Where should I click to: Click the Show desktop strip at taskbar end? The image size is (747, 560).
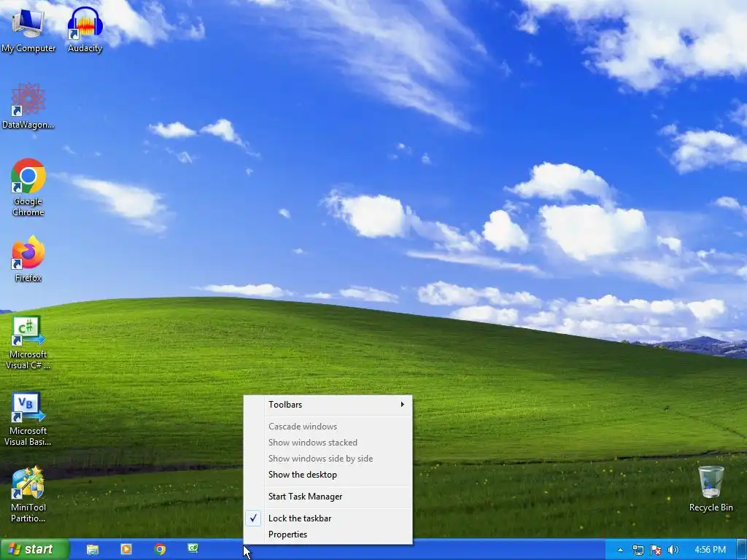742,550
